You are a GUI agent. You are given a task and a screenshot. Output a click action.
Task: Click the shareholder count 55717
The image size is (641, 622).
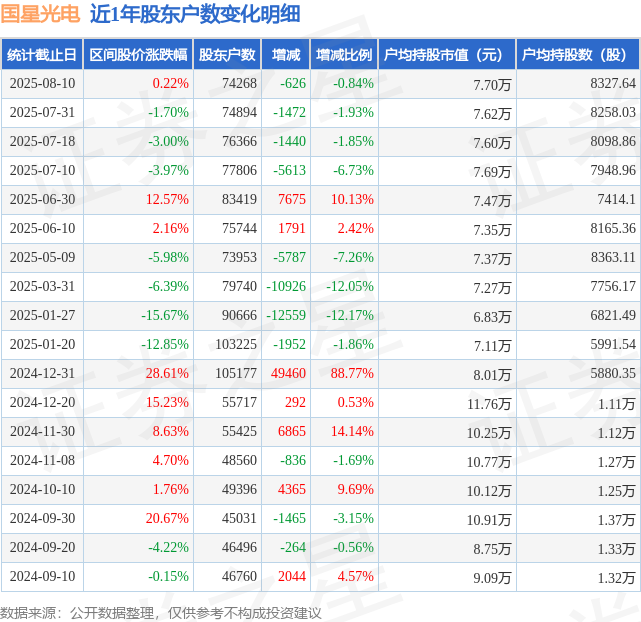point(240,403)
